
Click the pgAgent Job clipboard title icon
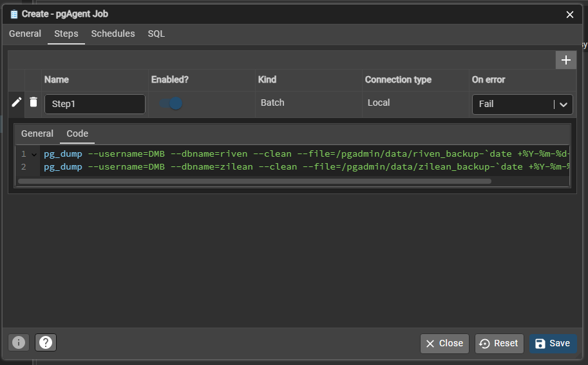click(x=14, y=14)
